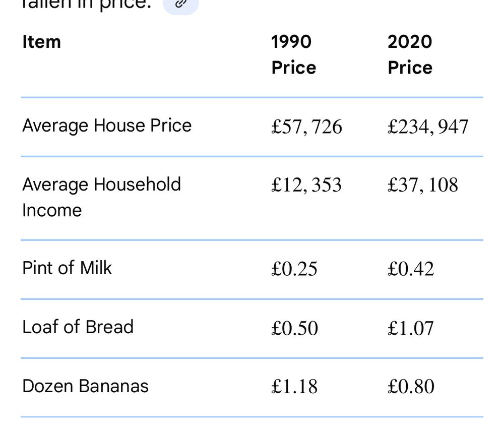Screen dimensions: 504x431
Task: Click the 1990 Price column header
Action: click(293, 54)
